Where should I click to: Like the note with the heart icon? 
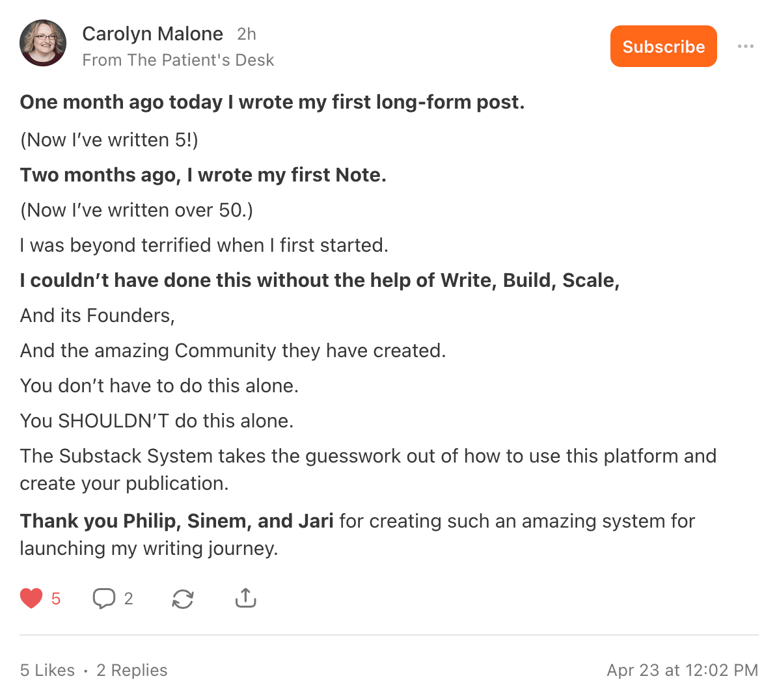coord(31,598)
